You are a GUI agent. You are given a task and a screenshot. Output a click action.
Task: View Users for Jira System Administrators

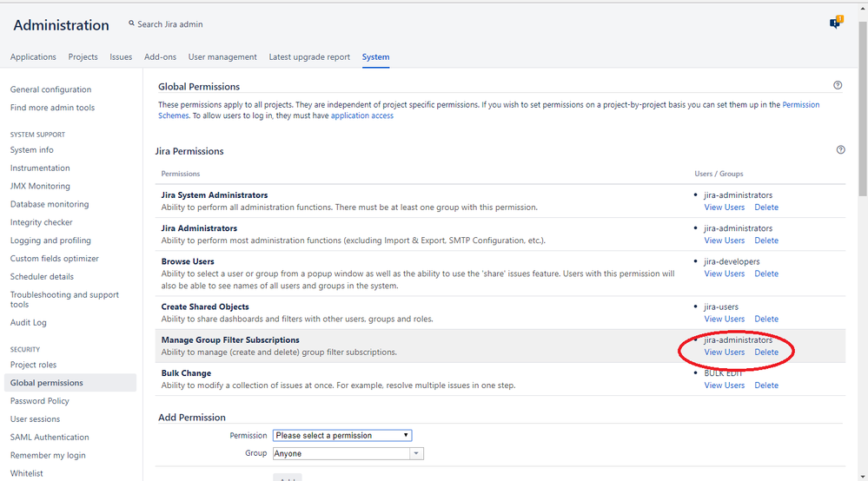[x=724, y=208]
